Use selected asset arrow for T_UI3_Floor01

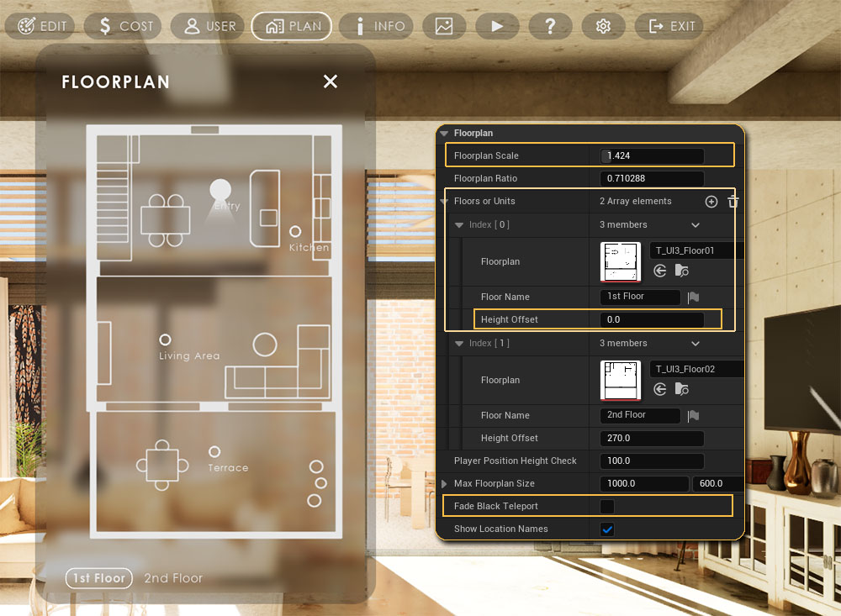(660, 271)
